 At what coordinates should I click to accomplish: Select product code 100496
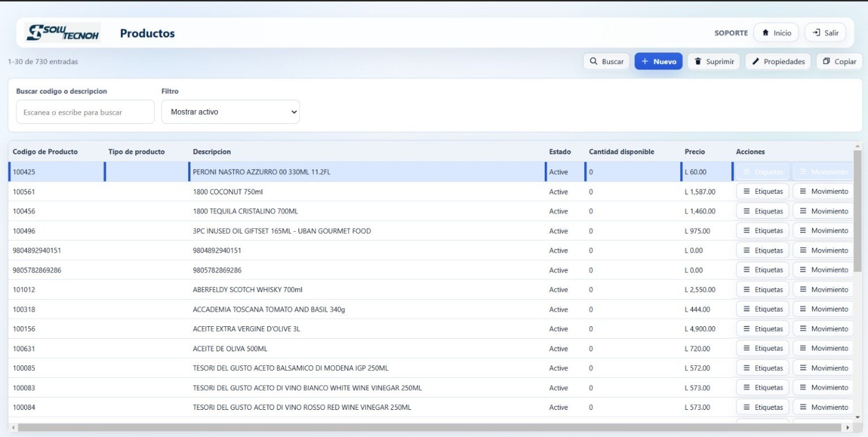(x=24, y=231)
